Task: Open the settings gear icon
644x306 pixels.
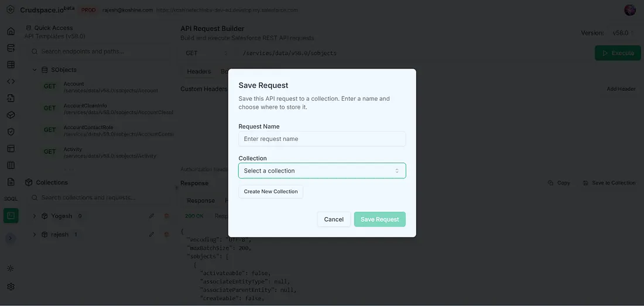Action: tap(11, 287)
